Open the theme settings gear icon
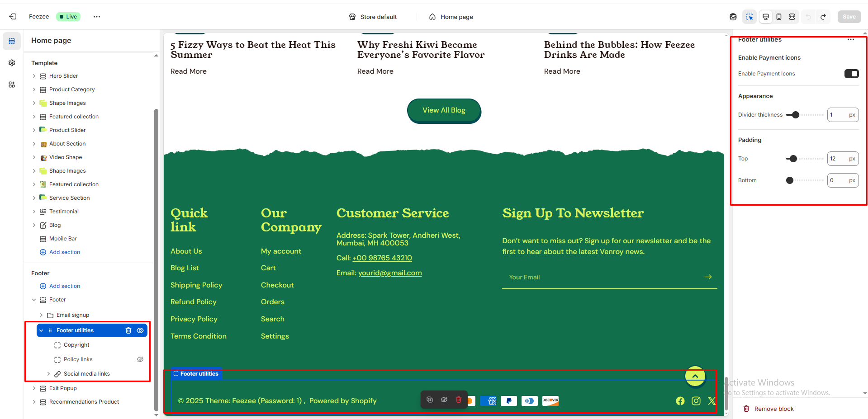868x419 pixels. point(12,63)
